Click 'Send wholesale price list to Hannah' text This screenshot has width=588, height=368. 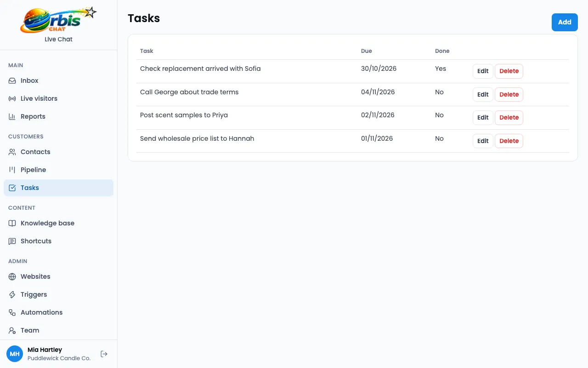(197, 138)
